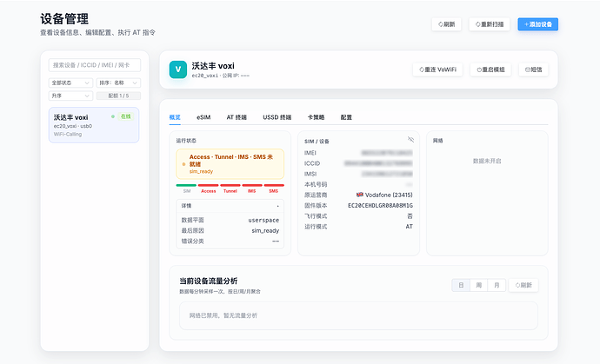Select the 周 traffic period toggle
600x364 pixels.
(479, 285)
